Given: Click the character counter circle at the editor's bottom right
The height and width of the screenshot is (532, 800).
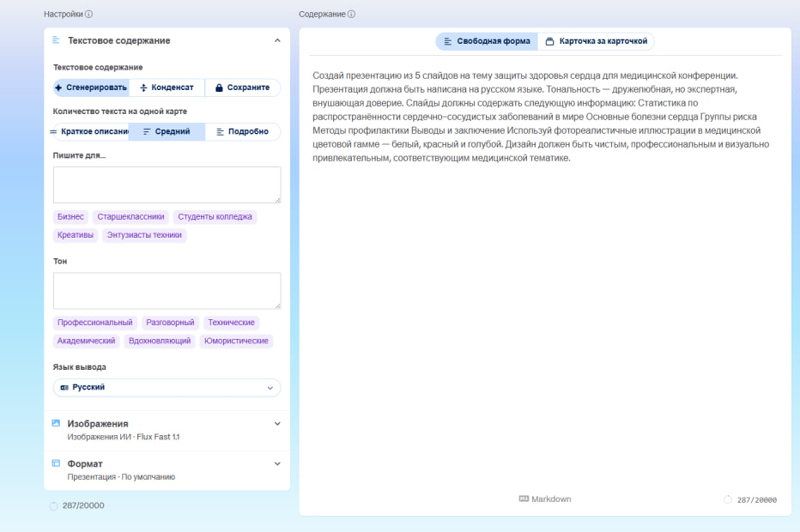Looking at the screenshot, I should [x=728, y=499].
